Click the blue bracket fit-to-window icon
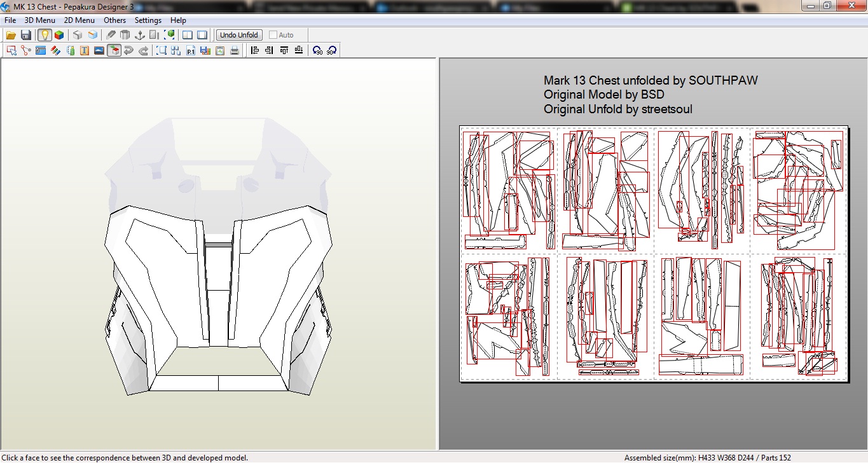This screenshot has height=463, width=868. tap(162, 50)
